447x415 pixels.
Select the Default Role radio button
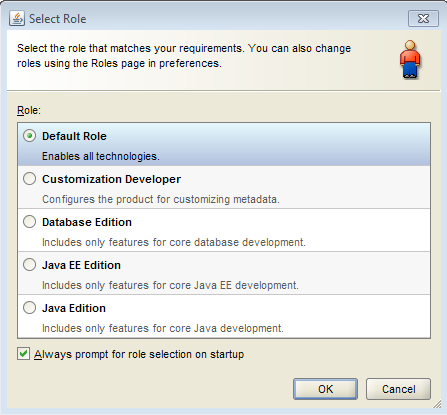pyautogui.click(x=30, y=136)
